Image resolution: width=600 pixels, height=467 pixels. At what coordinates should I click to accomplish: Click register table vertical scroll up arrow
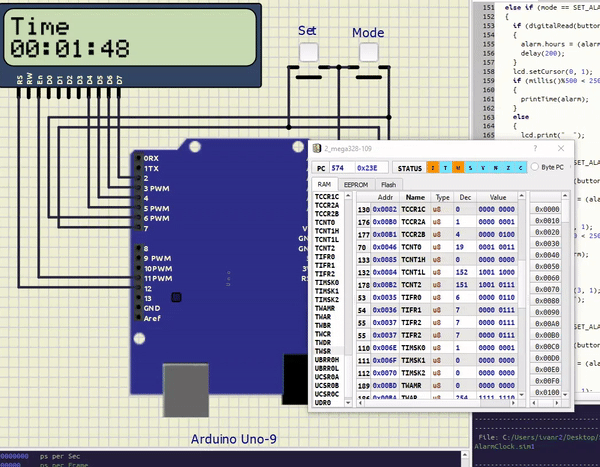point(521,196)
